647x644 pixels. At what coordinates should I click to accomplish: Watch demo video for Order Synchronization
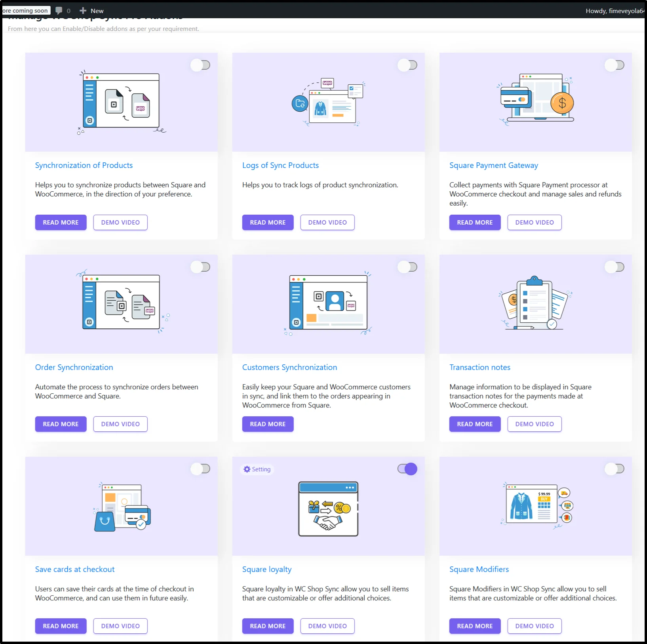[120, 424]
